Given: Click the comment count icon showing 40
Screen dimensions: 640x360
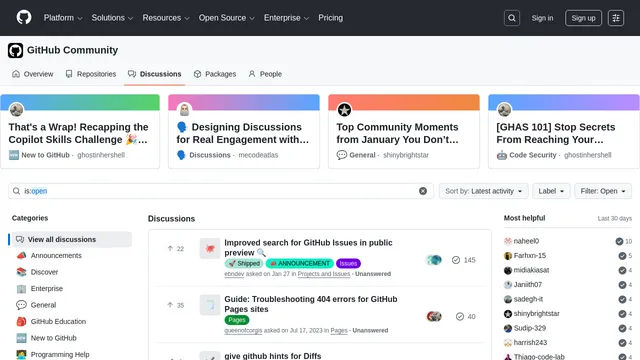Looking at the screenshot, I should tap(460, 316).
